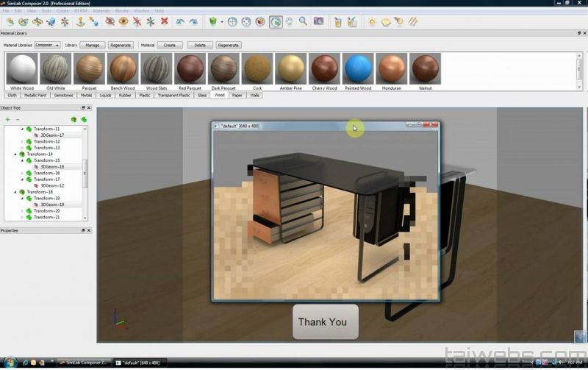The height and width of the screenshot is (370, 588).
Task: Click the zoom magnifier tool
Action: pos(303,22)
